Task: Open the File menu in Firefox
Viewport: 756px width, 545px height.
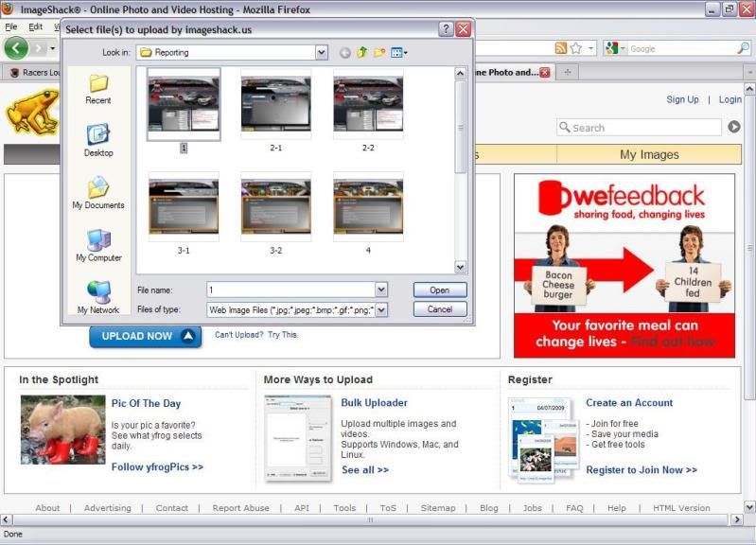Action: pos(11,26)
